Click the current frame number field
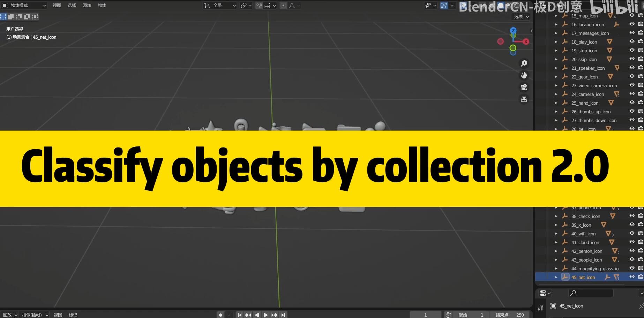644x318 pixels. [426, 315]
